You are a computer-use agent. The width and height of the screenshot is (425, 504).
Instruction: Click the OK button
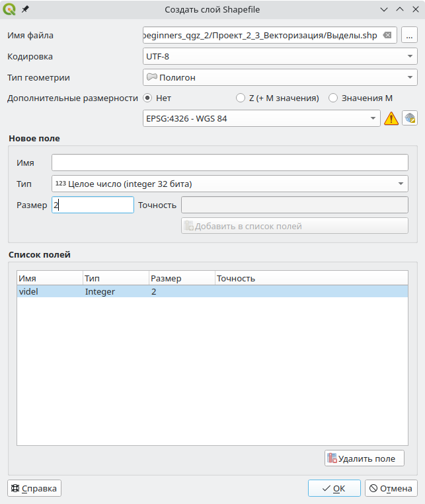334,488
